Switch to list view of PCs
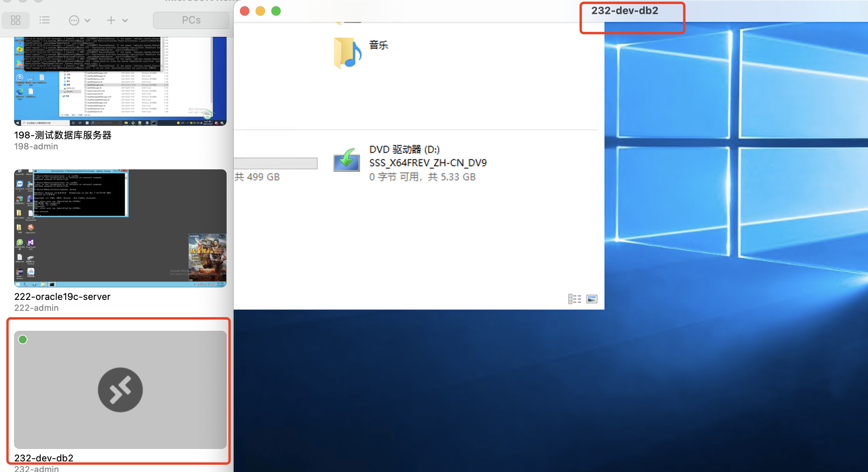This screenshot has width=868, height=472. pyautogui.click(x=45, y=20)
